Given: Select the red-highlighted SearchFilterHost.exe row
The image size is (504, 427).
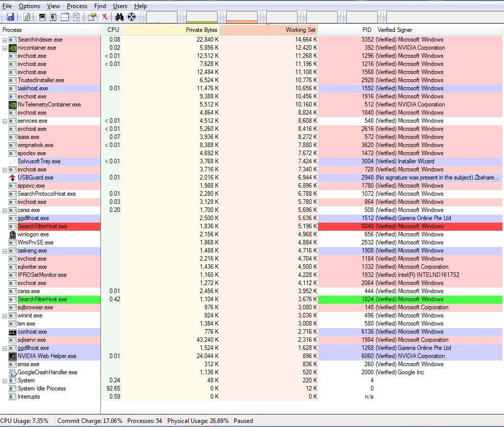Looking at the screenshot, I should point(252,226).
